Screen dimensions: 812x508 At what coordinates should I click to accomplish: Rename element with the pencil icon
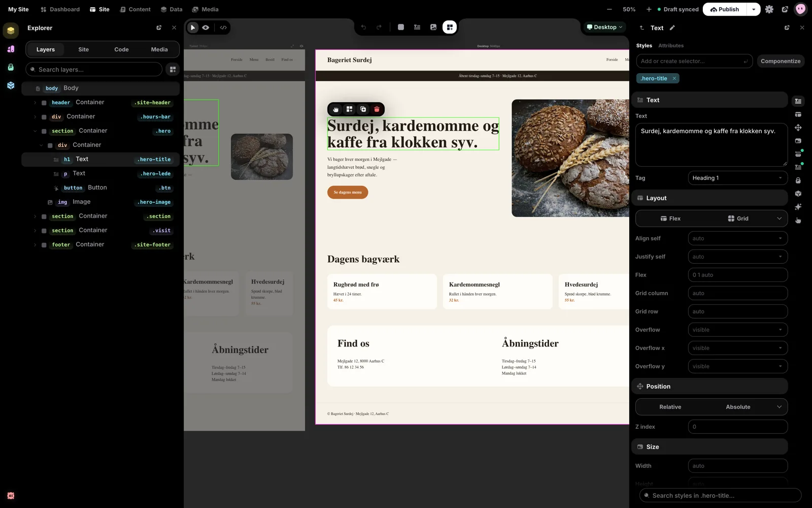(672, 28)
